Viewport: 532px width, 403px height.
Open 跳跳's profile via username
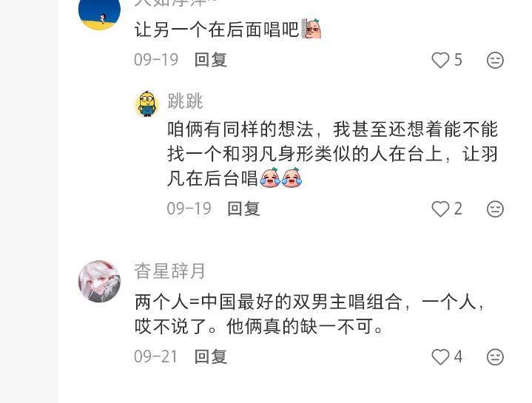185,101
